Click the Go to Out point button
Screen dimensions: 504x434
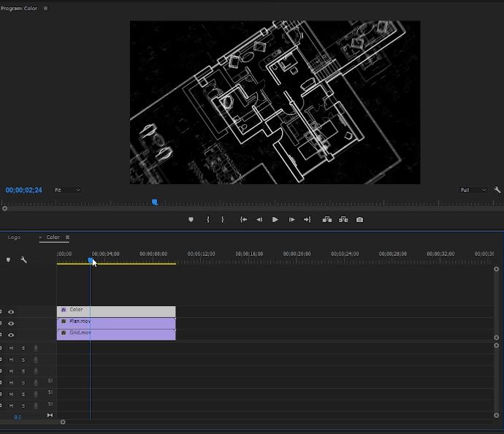pyautogui.click(x=307, y=219)
